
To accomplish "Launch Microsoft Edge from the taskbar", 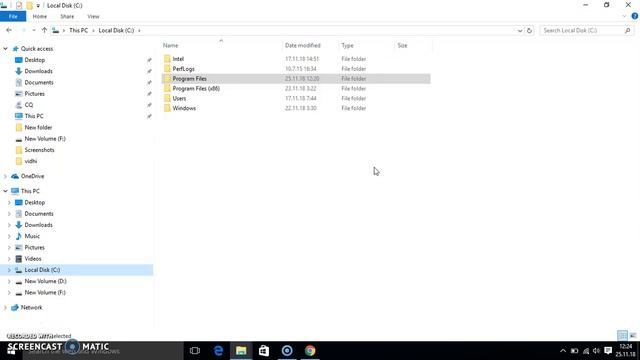I will tap(218, 351).
